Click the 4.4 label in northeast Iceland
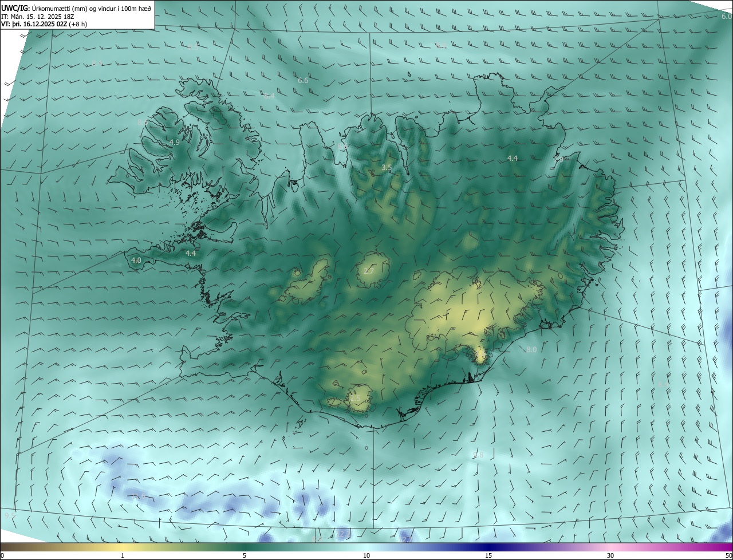Screen dimensions: 733x560 coord(513,158)
